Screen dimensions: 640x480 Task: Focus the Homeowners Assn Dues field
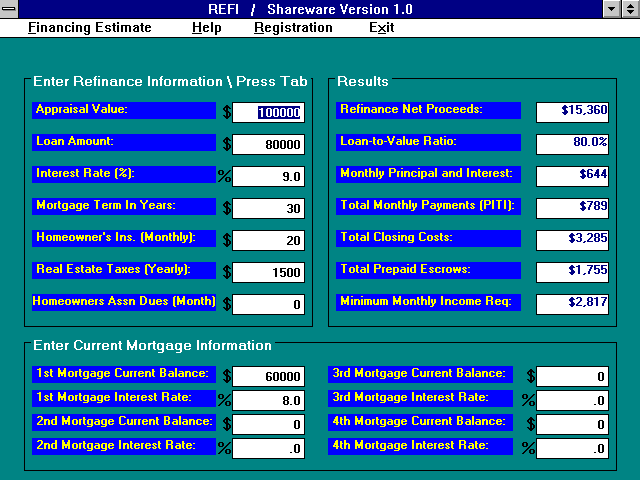(x=268, y=305)
